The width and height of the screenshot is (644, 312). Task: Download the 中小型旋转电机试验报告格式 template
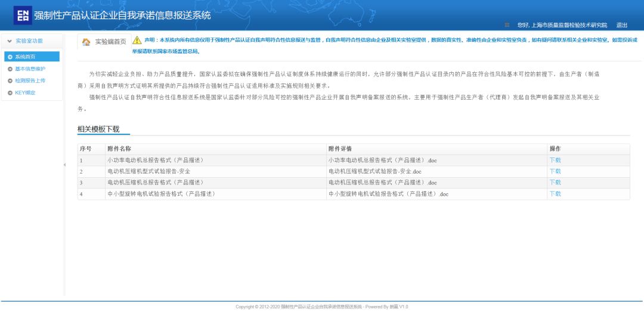pyautogui.click(x=555, y=194)
